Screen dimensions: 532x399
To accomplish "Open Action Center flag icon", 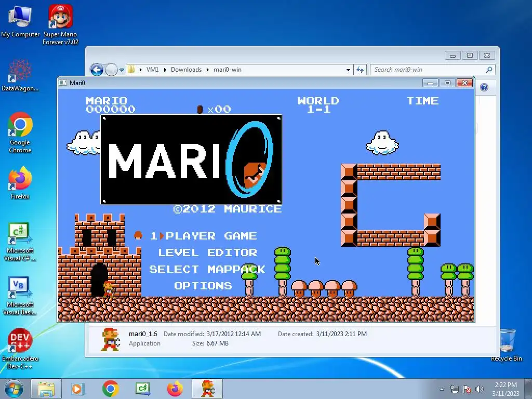I will [467, 389].
